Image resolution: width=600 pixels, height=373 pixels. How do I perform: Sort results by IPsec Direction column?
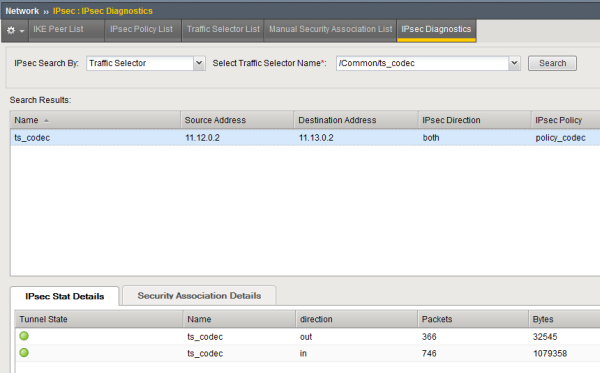pyautogui.click(x=474, y=120)
